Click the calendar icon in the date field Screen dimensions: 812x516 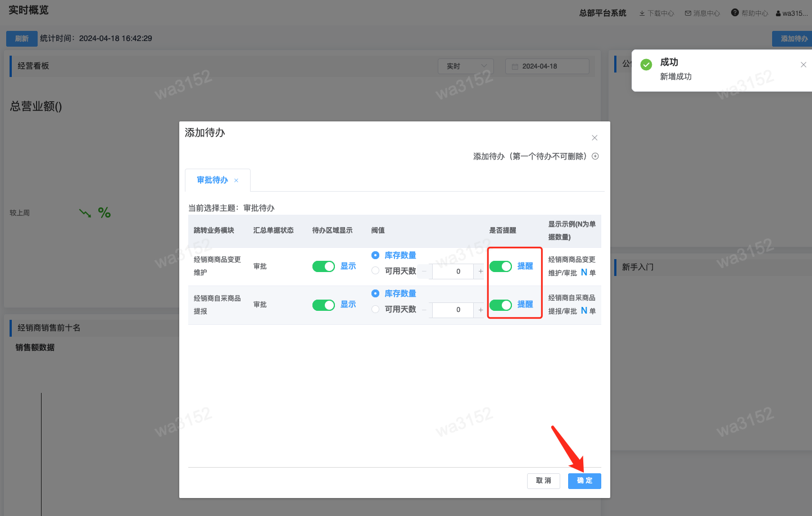515,66
